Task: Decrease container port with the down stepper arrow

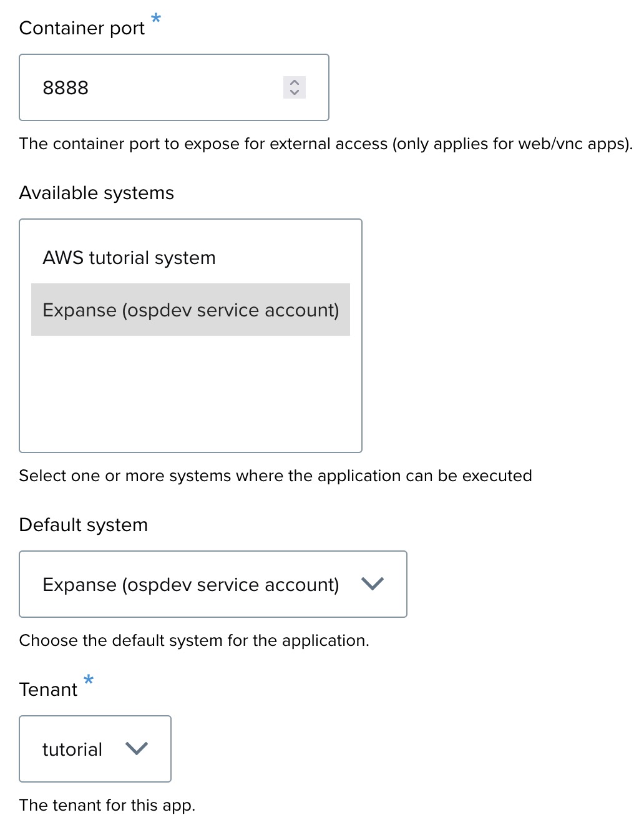Action: (295, 93)
